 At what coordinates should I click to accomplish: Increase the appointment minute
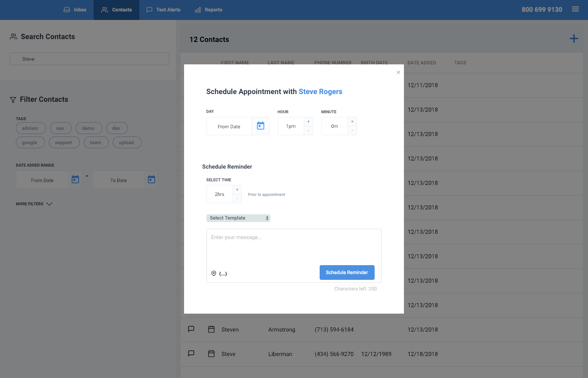(x=352, y=122)
